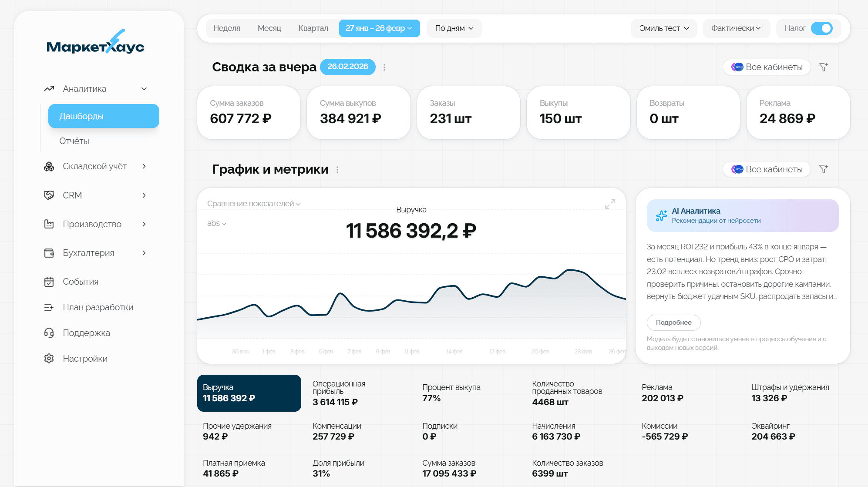Screen dimensions: 868x487
Task: Open the Отчёты menu item
Action: pos(74,141)
